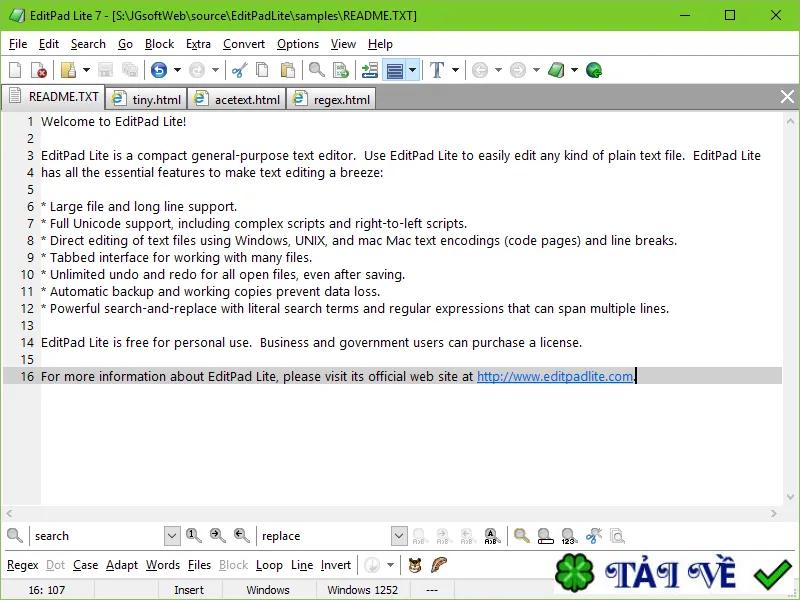Switch to the tiny.html tab
Screen dimensions: 800x600
[147, 99]
